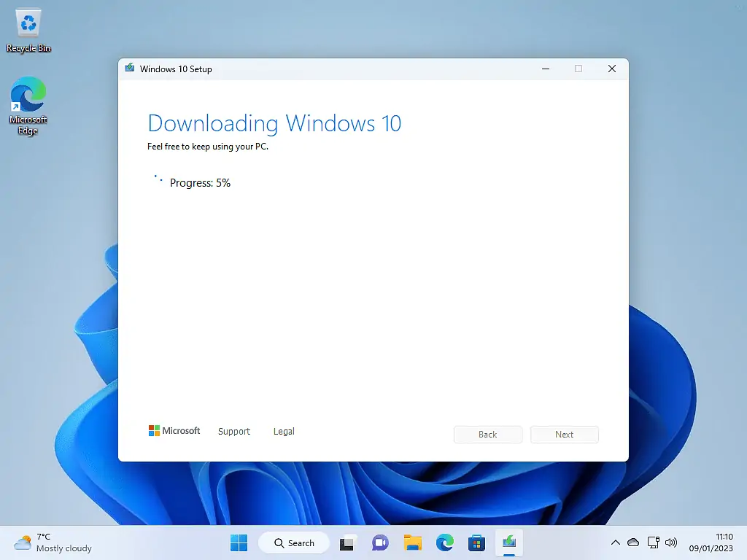Click the Next button
This screenshot has height=560, width=747.
pos(564,434)
